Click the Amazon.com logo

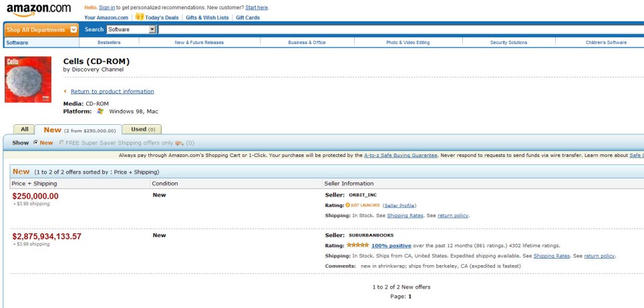point(38,10)
